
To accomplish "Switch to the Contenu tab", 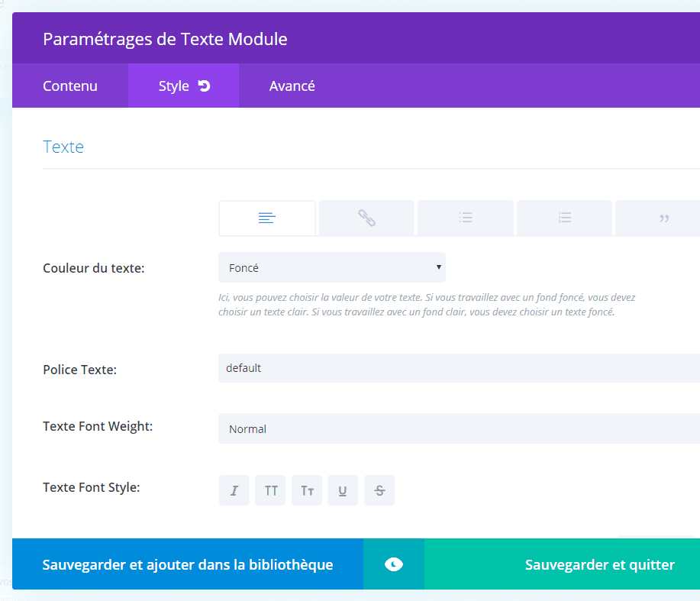I will pos(69,86).
